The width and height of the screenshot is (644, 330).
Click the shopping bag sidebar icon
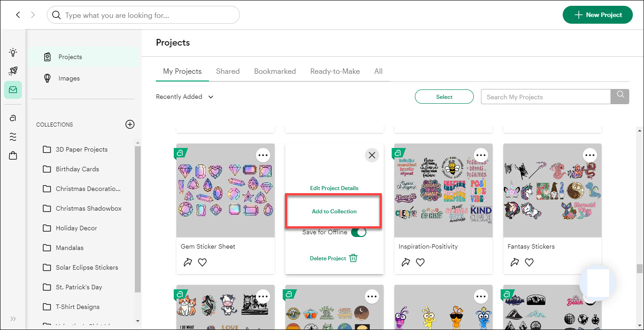pos(13,156)
